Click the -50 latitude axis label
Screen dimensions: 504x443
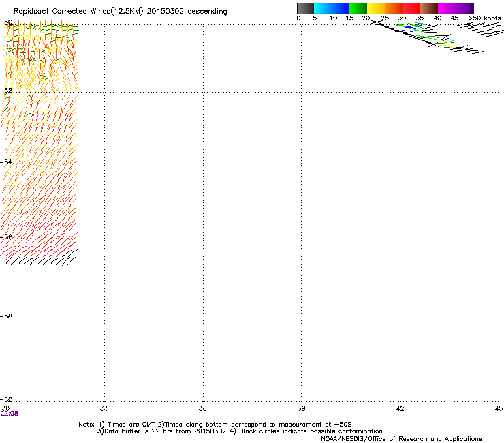[x=6, y=22]
